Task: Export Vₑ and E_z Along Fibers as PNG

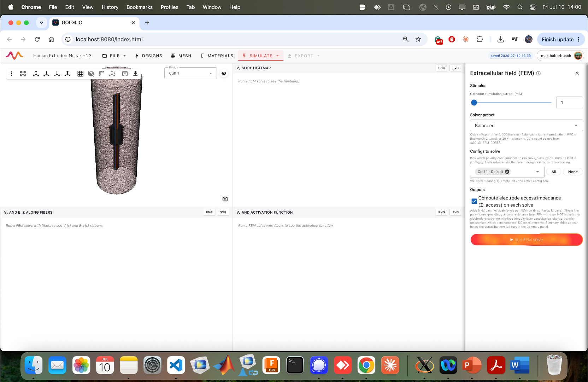Action: pos(209,212)
